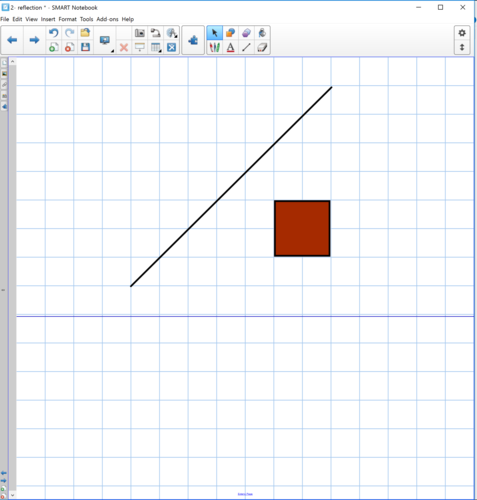This screenshot has width=477, height=500.
Task: Click the Undo icon in toolbar
Action: tap(54, 33)
